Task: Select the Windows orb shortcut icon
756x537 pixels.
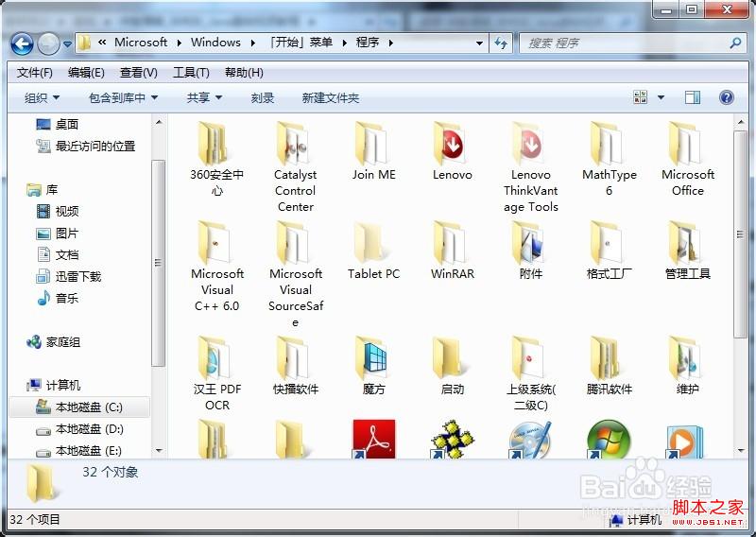Action: [609, 439]
